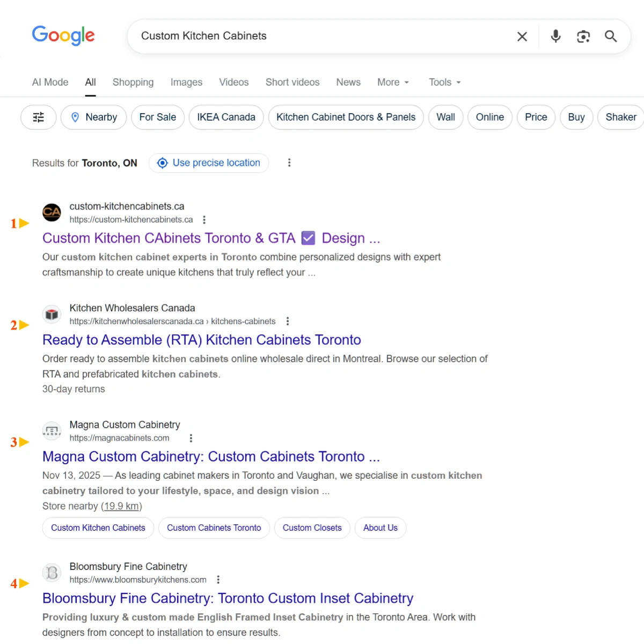
Task: Select the Shaker filter chip
Action: 621,117
